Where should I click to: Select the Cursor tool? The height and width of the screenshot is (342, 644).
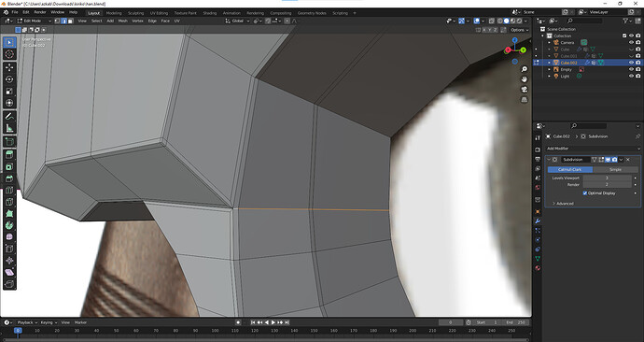[x=9, y=54]
